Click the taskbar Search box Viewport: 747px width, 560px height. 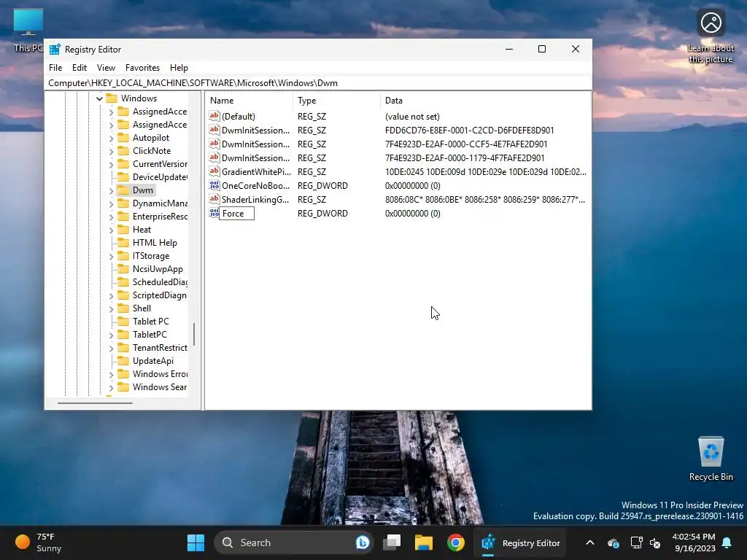292,542
